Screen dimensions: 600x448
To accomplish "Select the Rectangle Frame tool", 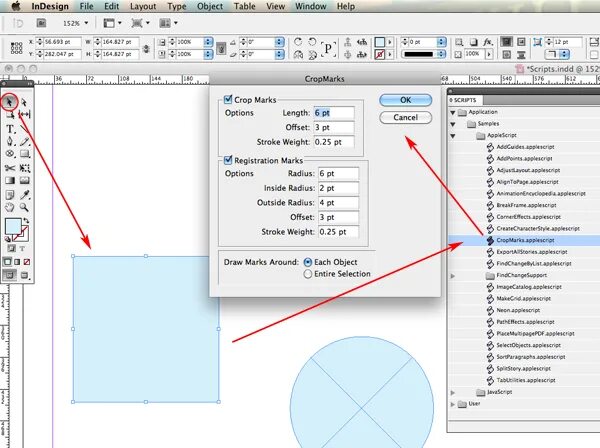I will [10, 154].
